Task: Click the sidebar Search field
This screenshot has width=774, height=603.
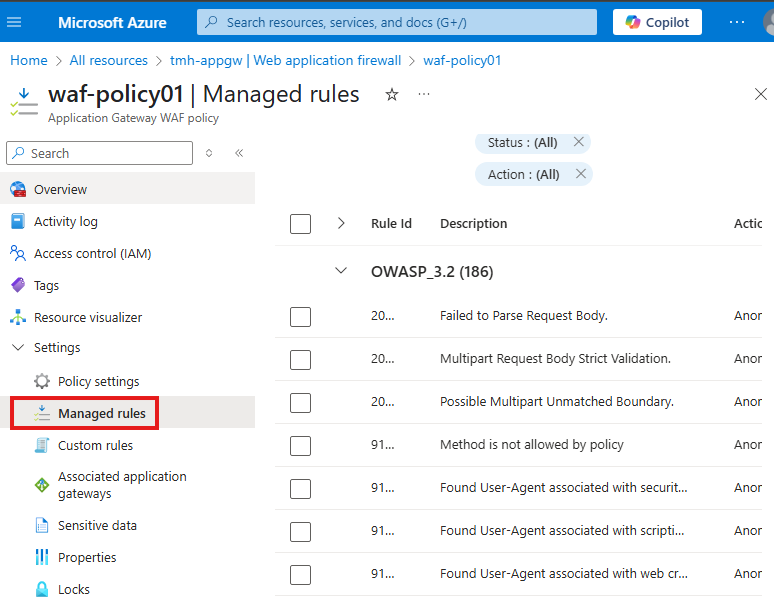Action: (99, 153)
